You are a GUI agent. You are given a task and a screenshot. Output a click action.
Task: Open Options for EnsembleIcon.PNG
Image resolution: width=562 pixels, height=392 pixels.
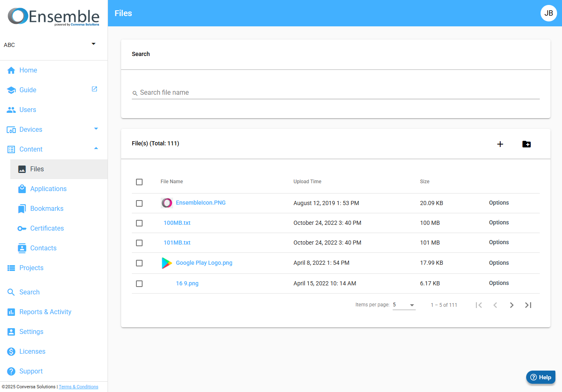pos(499,203)
